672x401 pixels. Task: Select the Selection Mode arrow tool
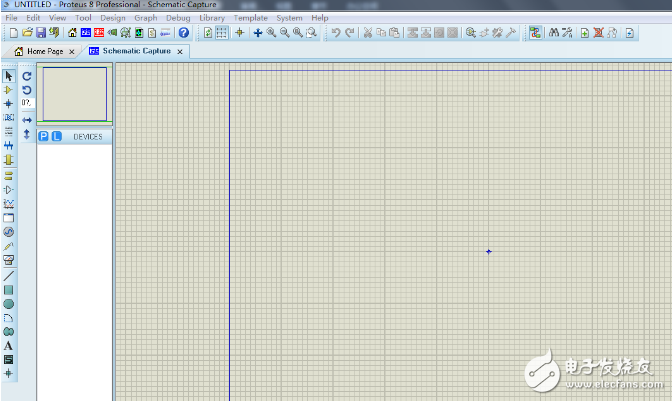coord(9,76)
